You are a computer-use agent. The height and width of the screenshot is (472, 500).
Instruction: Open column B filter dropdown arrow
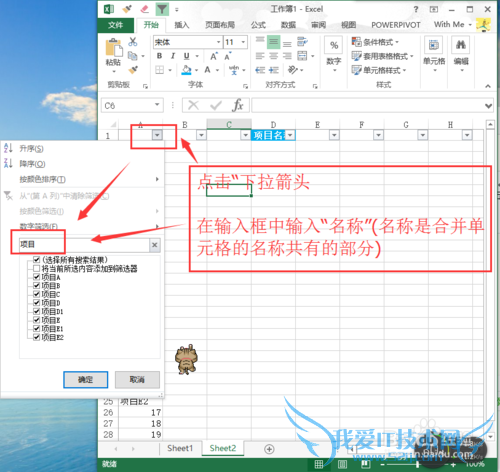pos(201,135)
